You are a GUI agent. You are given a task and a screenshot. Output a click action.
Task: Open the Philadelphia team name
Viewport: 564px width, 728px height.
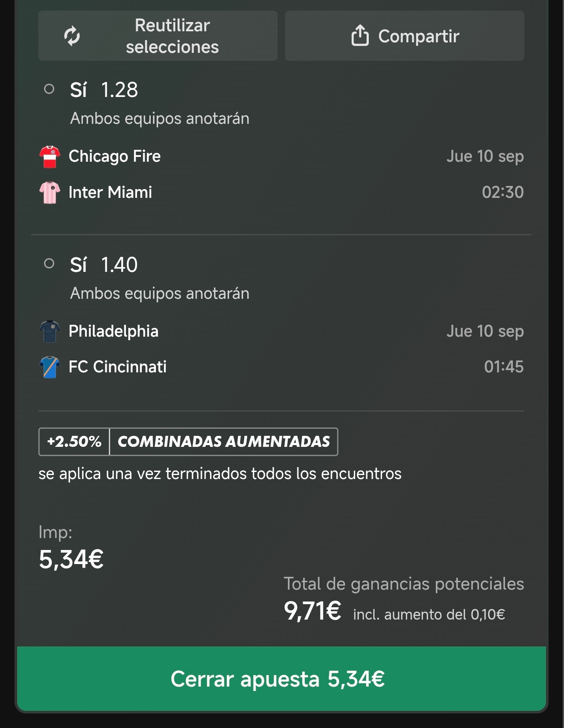click(x=113, y=331)
